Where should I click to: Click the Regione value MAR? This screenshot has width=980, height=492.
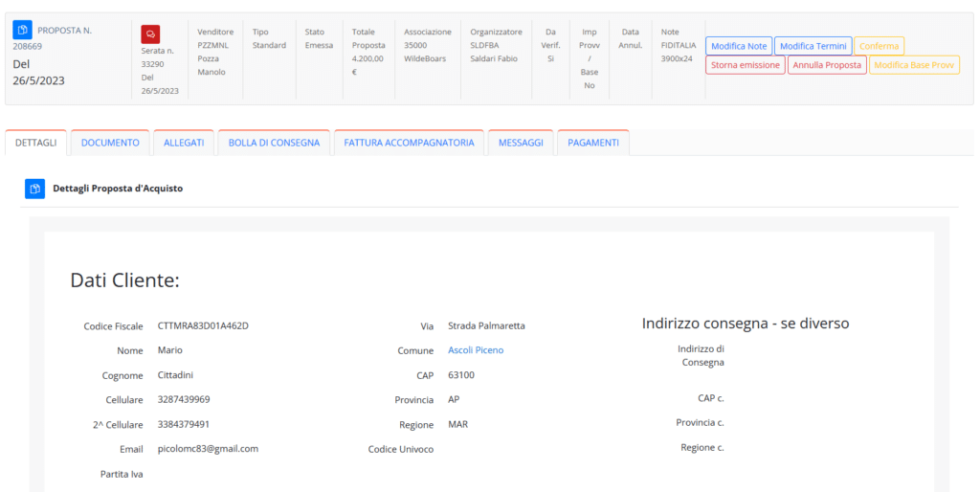(x=458, y=424)
